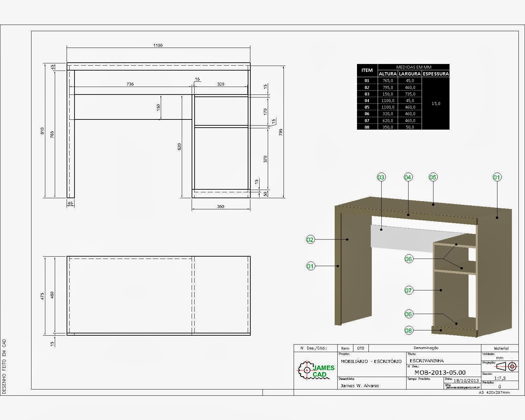The image size is (525, 420).
Task: Click the 50,0 cell in row 08
Action: pos(409,127)
